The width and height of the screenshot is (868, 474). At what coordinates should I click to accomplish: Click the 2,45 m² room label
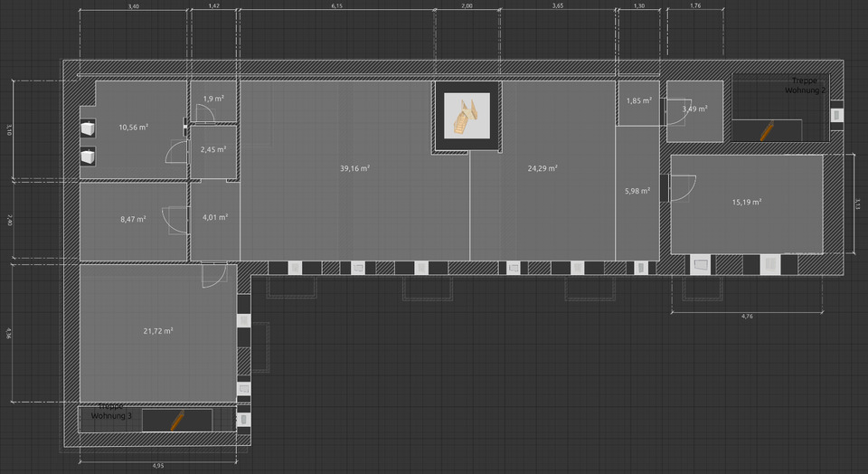[x=213, y=149]
